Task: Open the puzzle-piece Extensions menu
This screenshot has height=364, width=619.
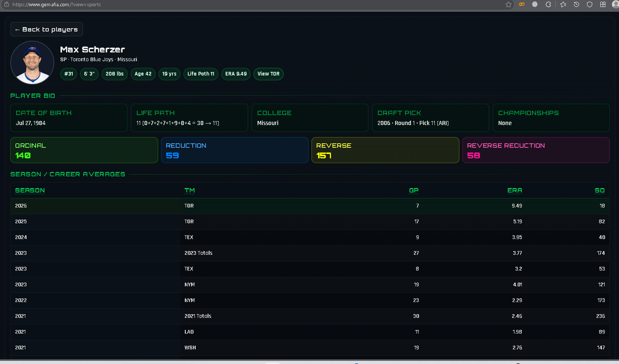Action: point(548,4)
